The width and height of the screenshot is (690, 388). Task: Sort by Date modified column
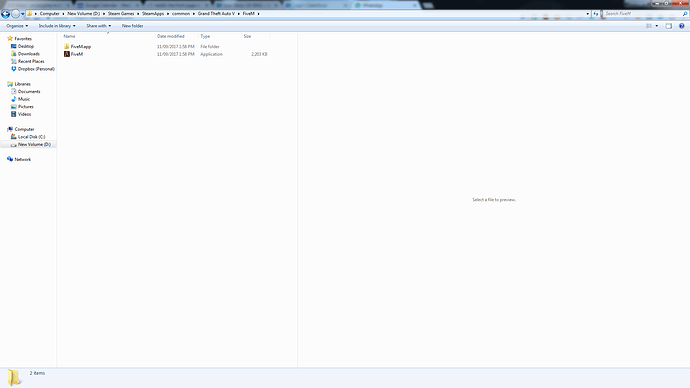(x=171, y=36)
